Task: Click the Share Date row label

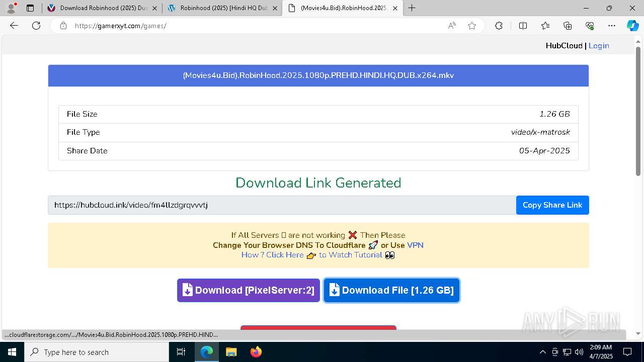Action: (x=87, y=151)
